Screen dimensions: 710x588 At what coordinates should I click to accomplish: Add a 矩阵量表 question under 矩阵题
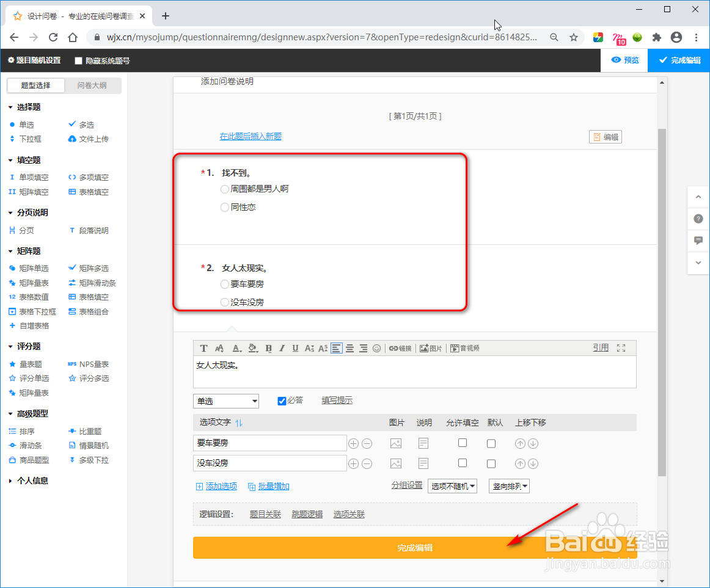(x=29, y=283)
